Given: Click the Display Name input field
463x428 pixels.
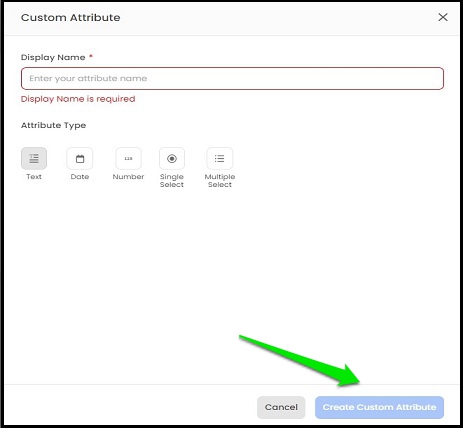Looking at the screenshot, I should coord(232,79).
